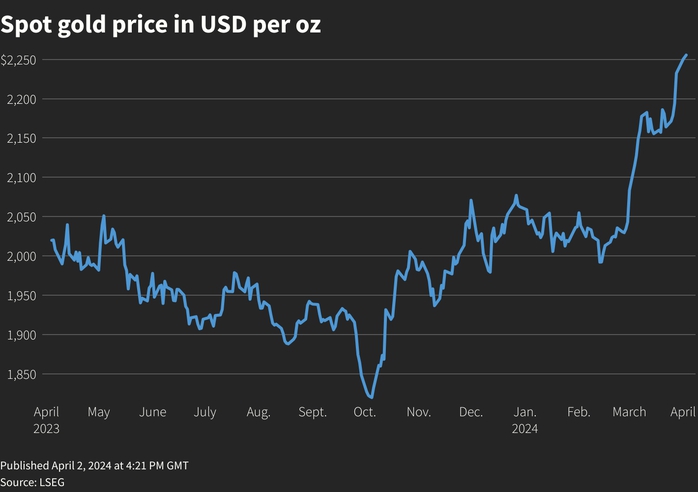Click the 2,100 y-axis label
This screenshot has width=698, height=492.
tap(21, 178)
